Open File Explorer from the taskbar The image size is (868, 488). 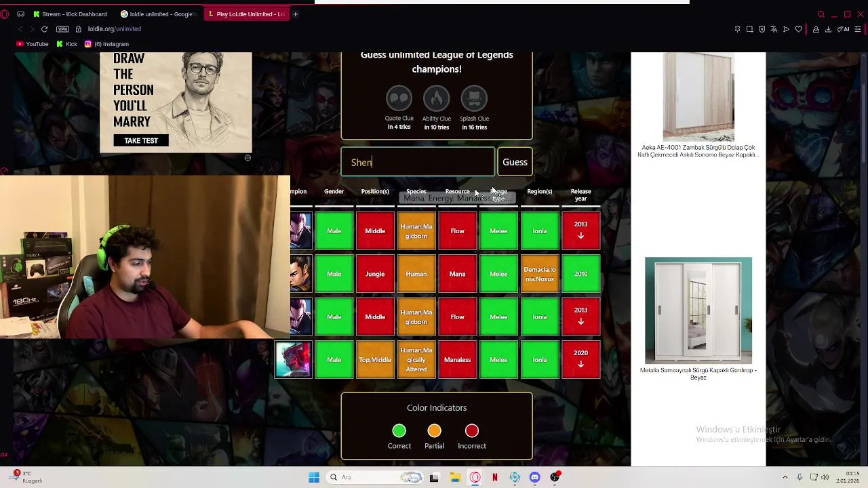tap(454, 478)
